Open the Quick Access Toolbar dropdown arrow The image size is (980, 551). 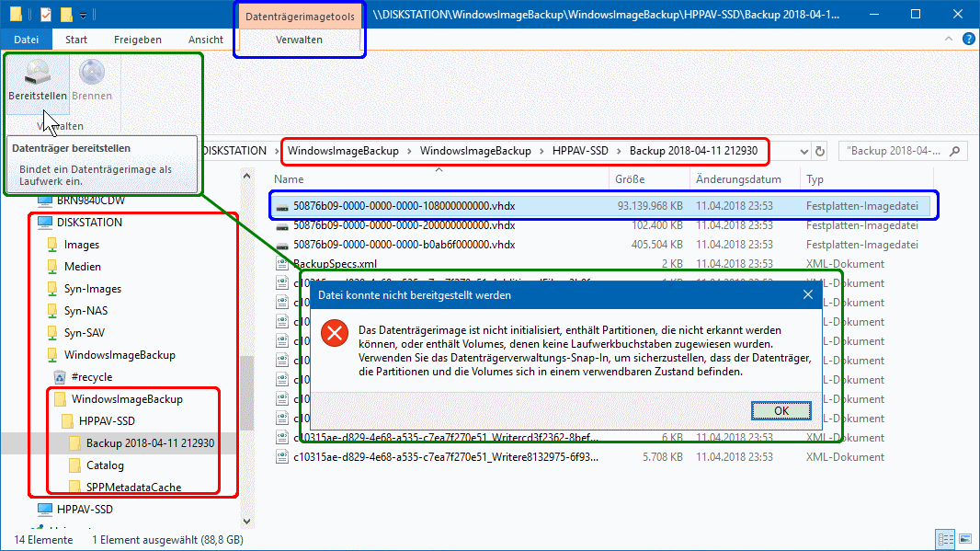pos(84,15)
